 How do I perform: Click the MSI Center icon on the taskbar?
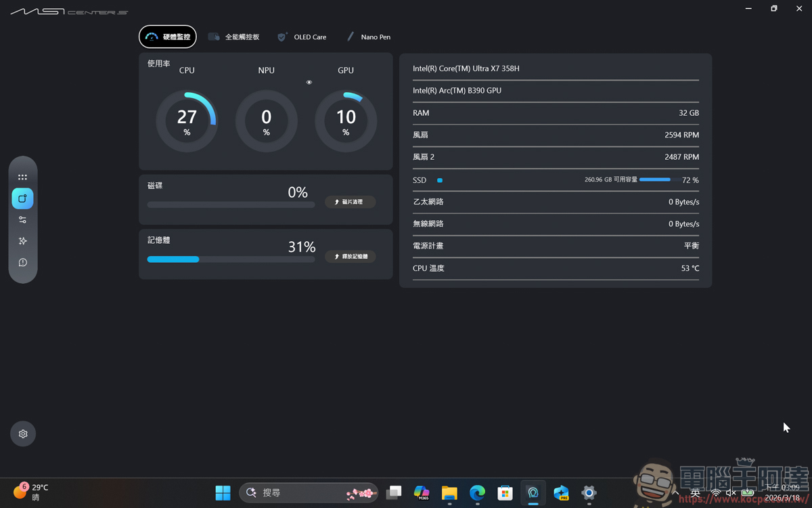click(x=533, y=493)
